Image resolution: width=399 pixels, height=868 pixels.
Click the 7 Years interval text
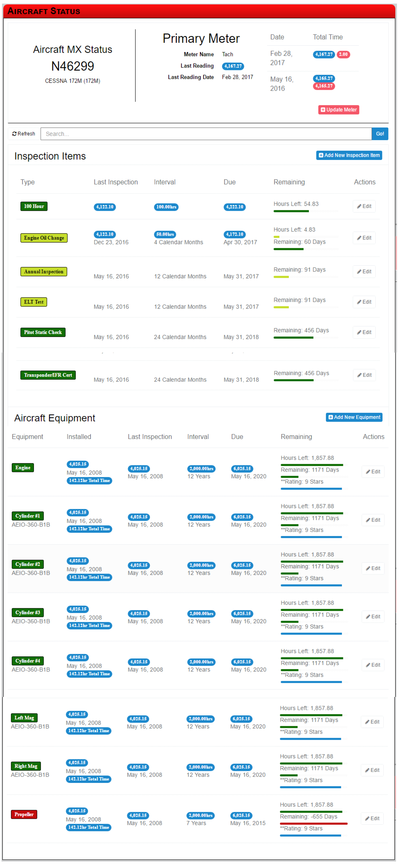(x=196, y=823)
